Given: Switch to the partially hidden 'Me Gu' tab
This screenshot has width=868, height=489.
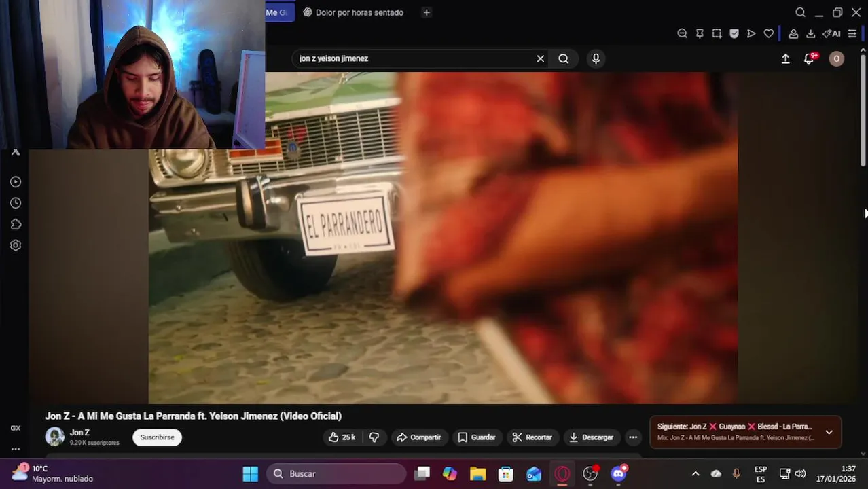Looking at the screenshot, I should (x=279, y=12).
